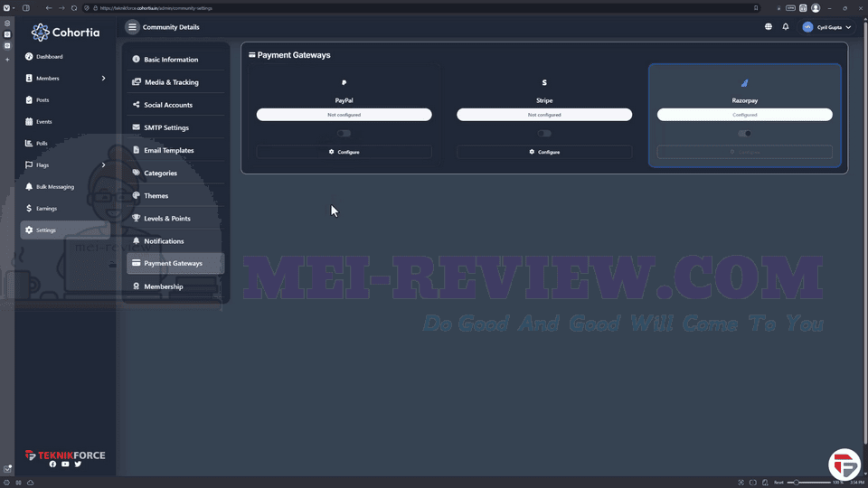Open Categories settings tab
This screenshot has height=488, width=868.
point(175,173)
